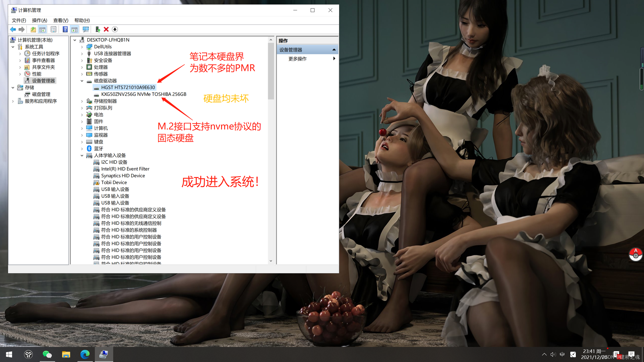This screenshot has width=644, height=362.
Task: Click the red X uninstall device icon
Action: pos(106,29)
